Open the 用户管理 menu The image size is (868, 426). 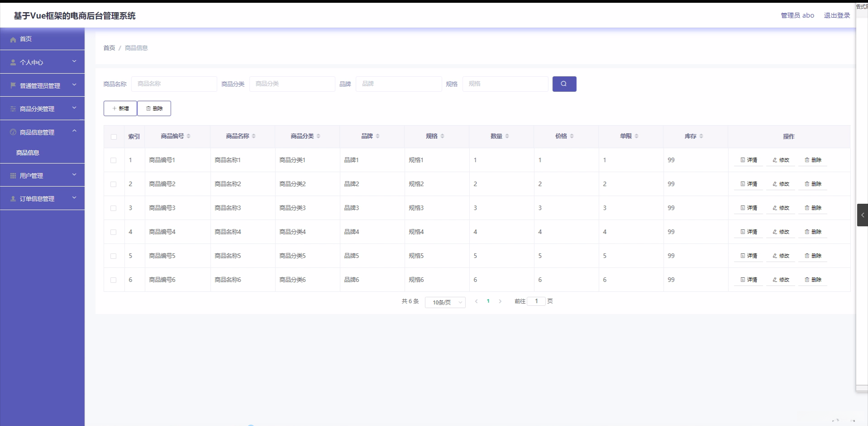(x=42, y=176)
